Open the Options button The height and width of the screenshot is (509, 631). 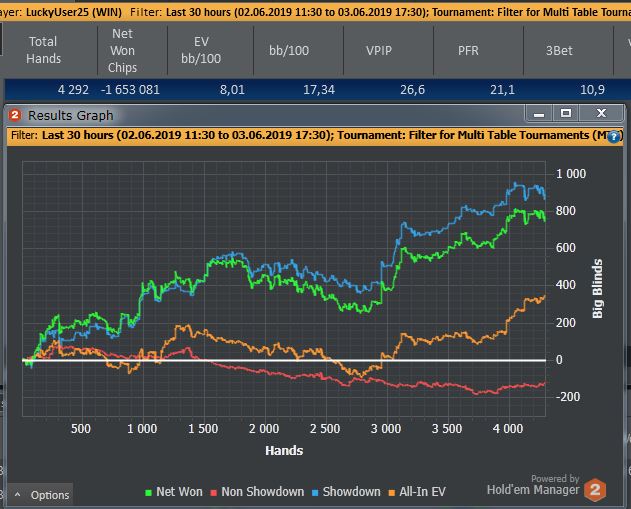pyautogui.click(x=40, y=495)
